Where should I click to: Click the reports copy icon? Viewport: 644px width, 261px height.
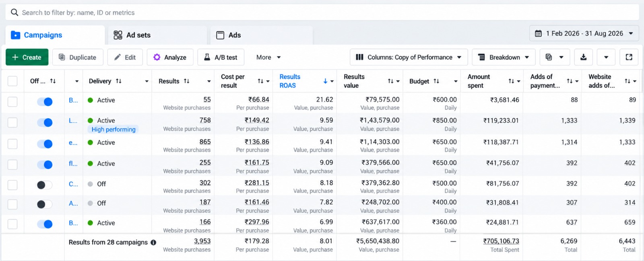point(549,57)
